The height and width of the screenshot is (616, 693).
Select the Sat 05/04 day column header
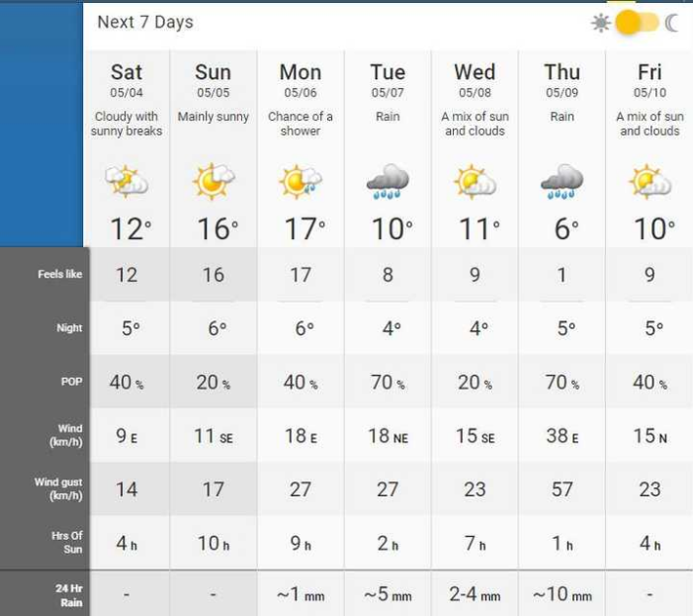pos(127,79)
